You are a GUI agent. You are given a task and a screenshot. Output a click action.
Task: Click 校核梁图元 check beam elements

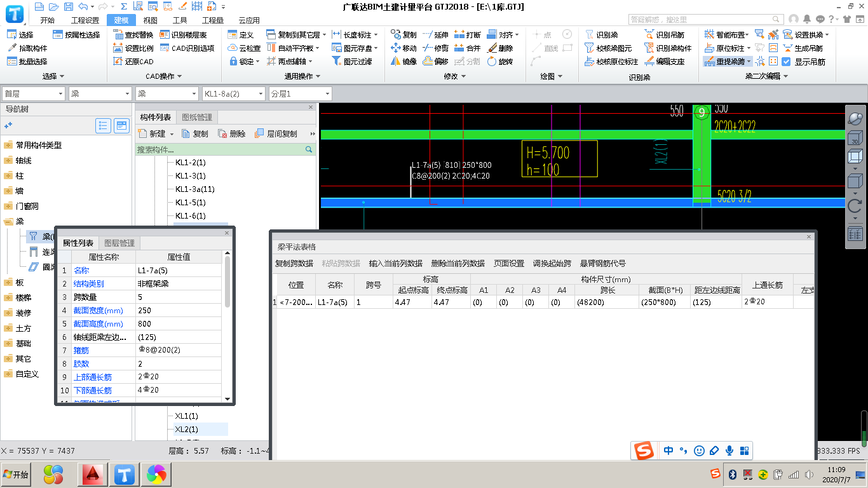(x=607, y=48)
